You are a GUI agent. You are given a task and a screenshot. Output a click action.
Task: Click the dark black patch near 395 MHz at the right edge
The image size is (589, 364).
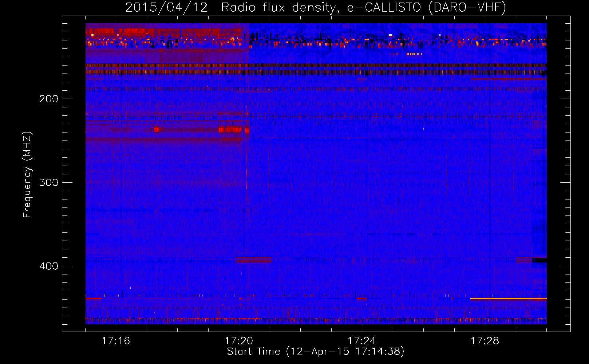coord(539,260)
